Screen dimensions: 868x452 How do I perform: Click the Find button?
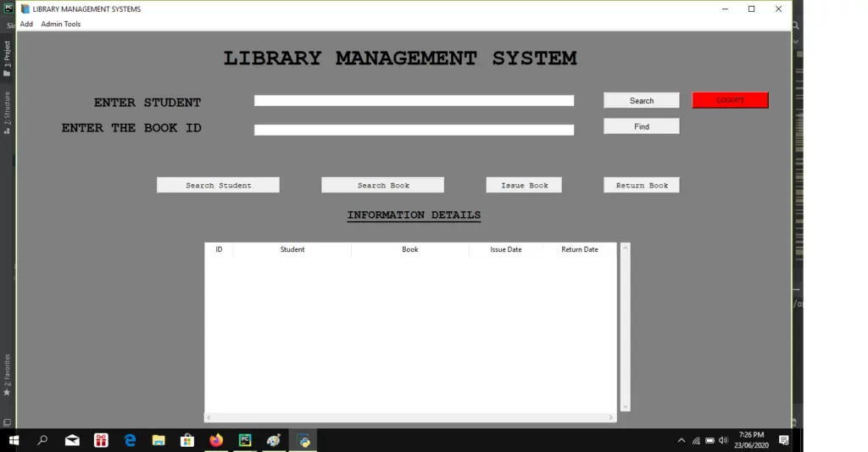[x=641, y=126]
